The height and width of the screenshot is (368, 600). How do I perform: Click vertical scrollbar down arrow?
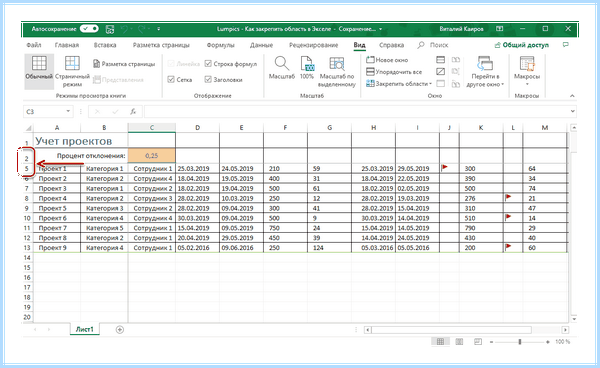coord(573,318)
